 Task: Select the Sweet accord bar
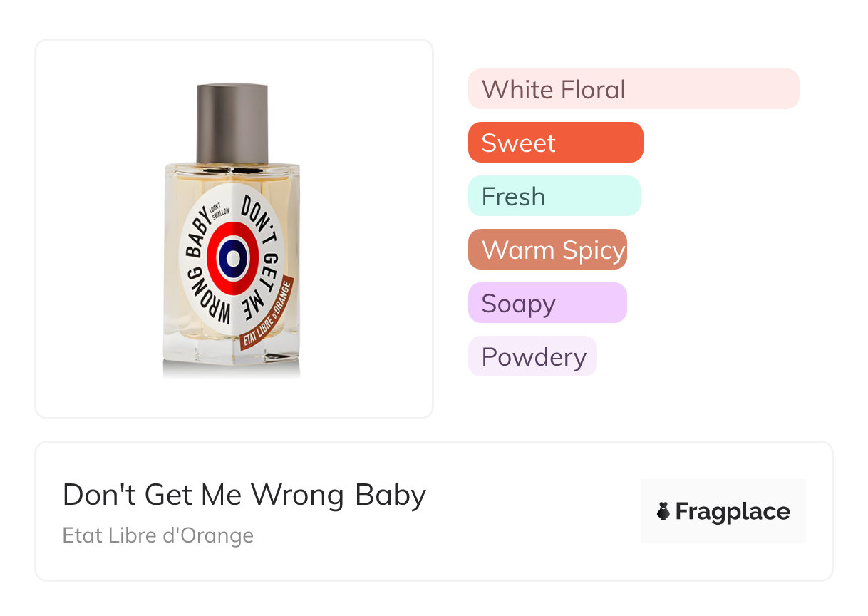point(555,143)
